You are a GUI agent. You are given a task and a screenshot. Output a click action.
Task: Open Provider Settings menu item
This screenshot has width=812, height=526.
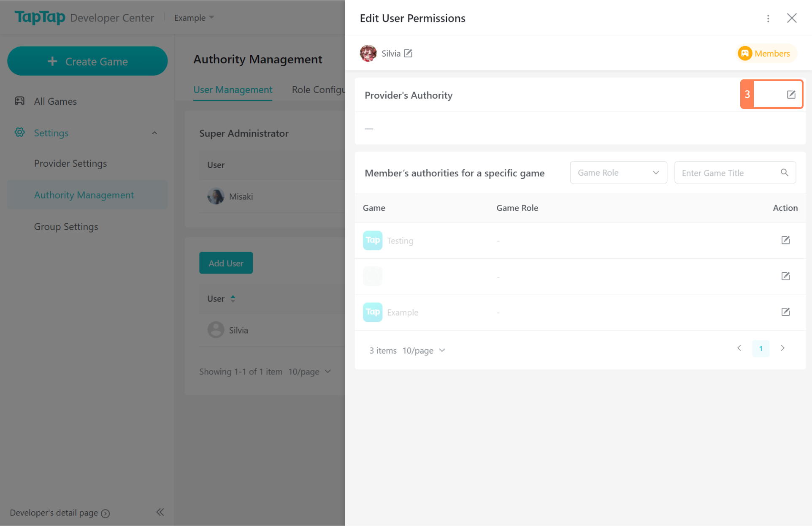(70, 163)
